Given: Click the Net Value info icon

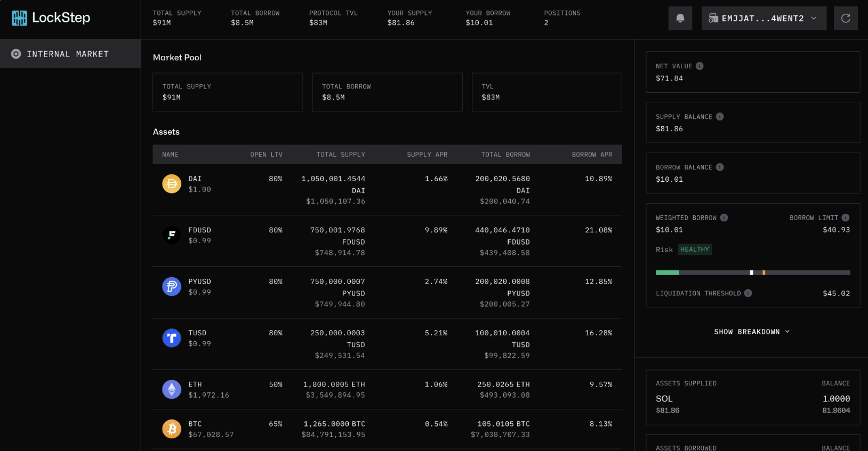Looking at the screenshot, I should click(x=700, y=66).
